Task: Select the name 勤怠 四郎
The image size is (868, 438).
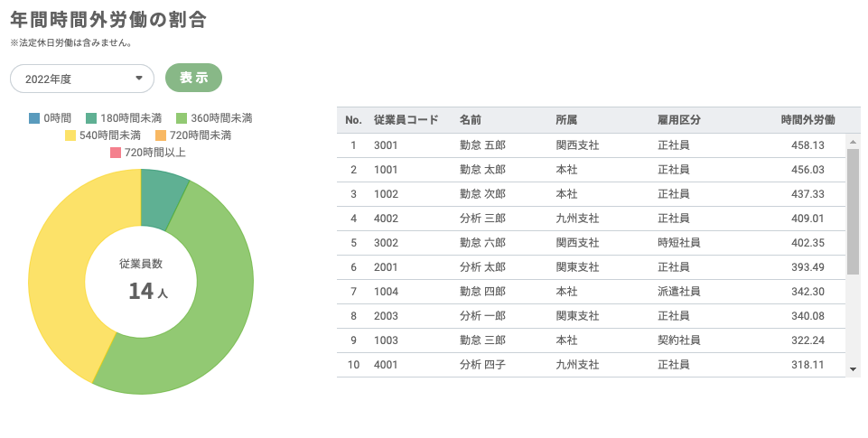Action: tap(482, 292)
